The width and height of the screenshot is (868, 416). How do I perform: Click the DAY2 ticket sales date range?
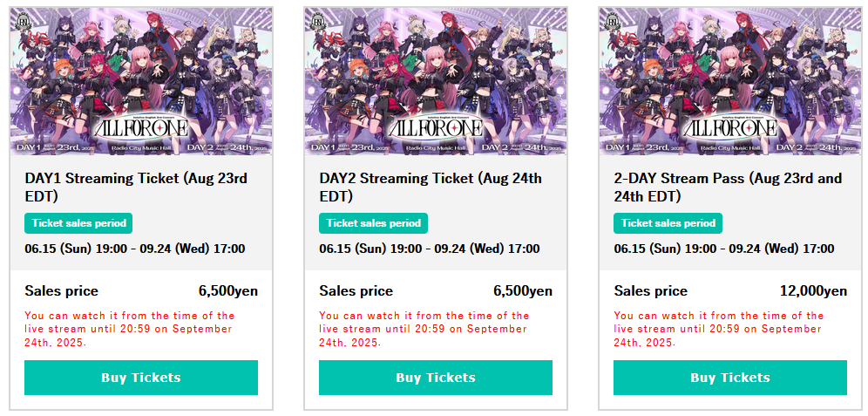[430, 249]
